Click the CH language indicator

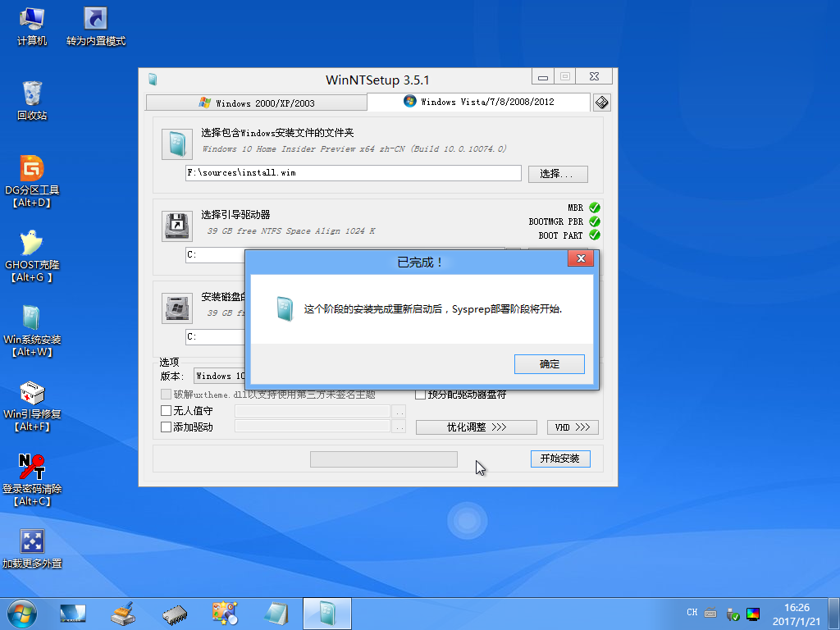tap(692, 612)
